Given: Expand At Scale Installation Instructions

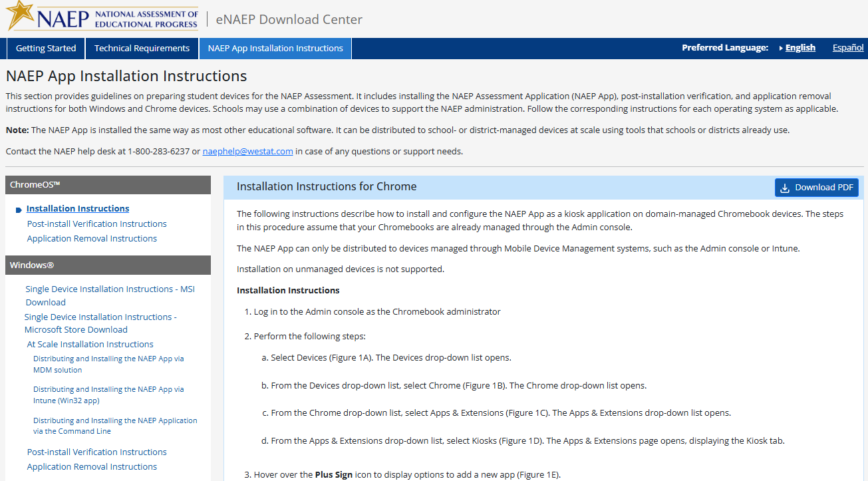Looking at the screenshot, I should 90,345.
